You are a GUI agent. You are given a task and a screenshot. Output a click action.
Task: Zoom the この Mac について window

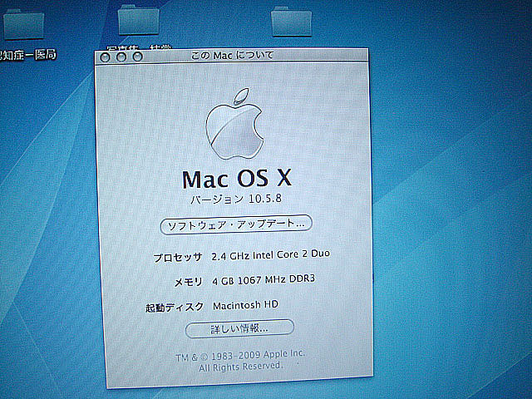click(x=137, y=57)
